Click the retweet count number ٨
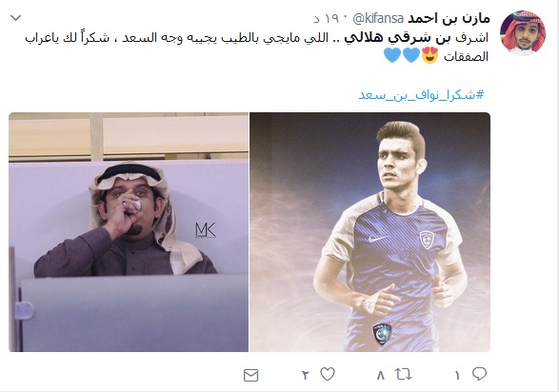 point(381,375)
